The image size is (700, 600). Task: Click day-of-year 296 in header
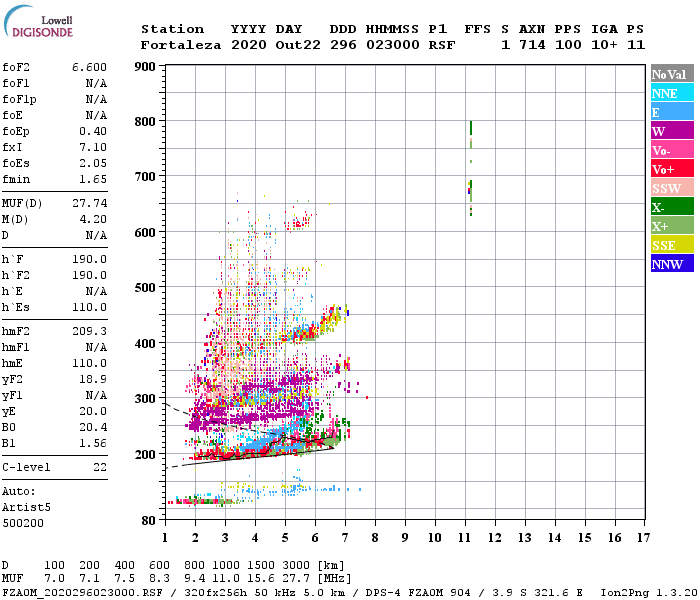[x=343, y=45]
